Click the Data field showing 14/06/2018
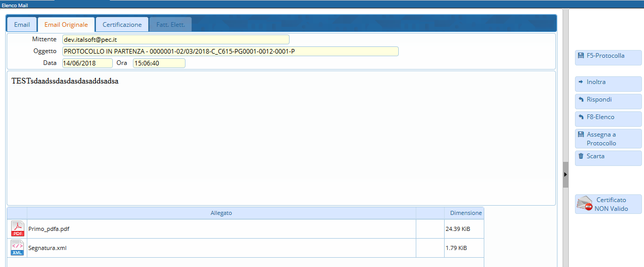 (x=88, y=63)
